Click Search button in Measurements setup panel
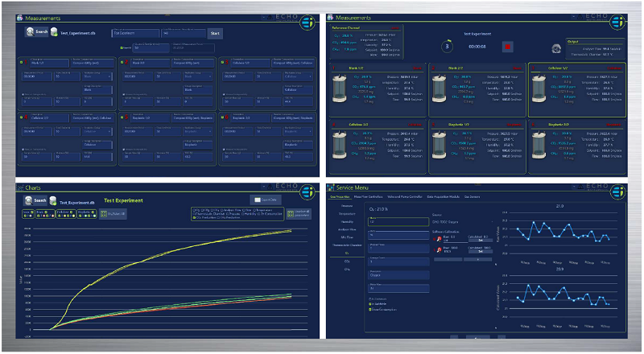This screenshot has height=354, width=644. coord(38,32)
